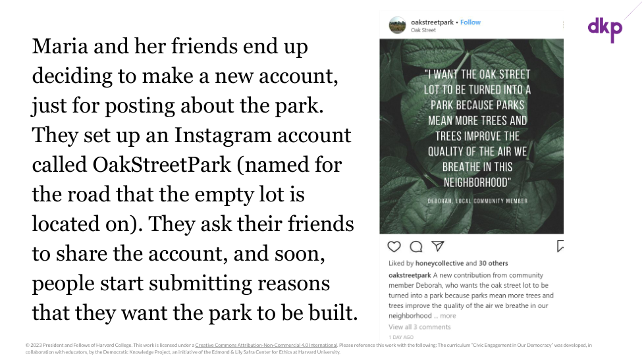Open comments via speech bubble icon
This screenshot has width=644, height=362.
[x=416, y=247]
